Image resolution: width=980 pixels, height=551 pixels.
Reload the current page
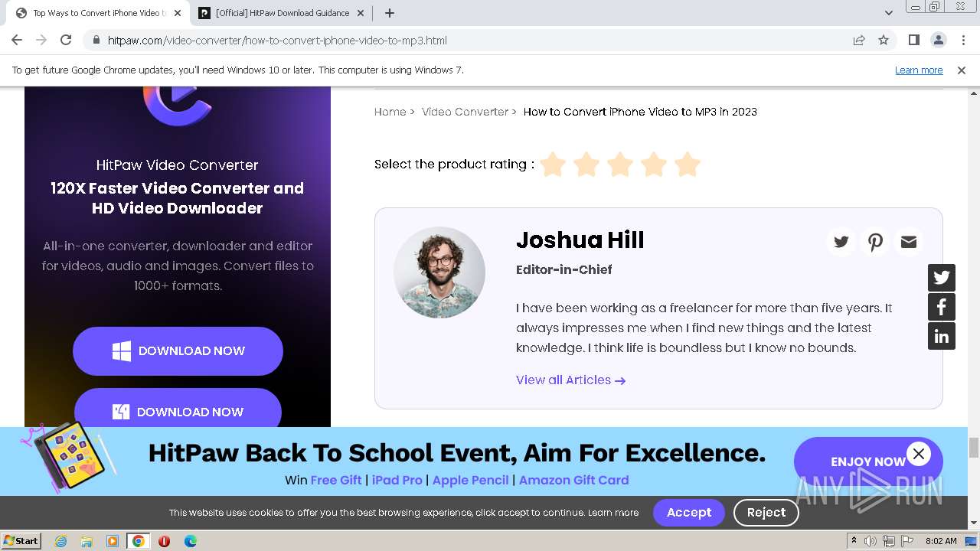click(66, 40)
